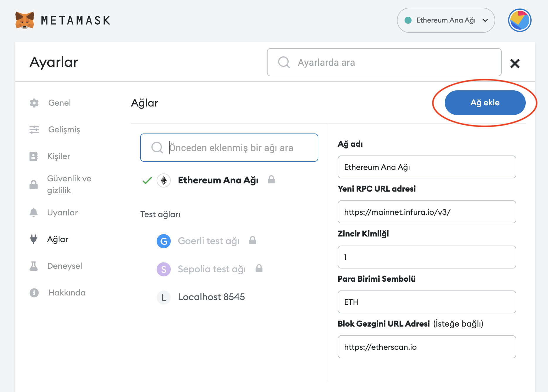
Task: Click the Uyarılar bell icon
Action: tap(34, 212)
